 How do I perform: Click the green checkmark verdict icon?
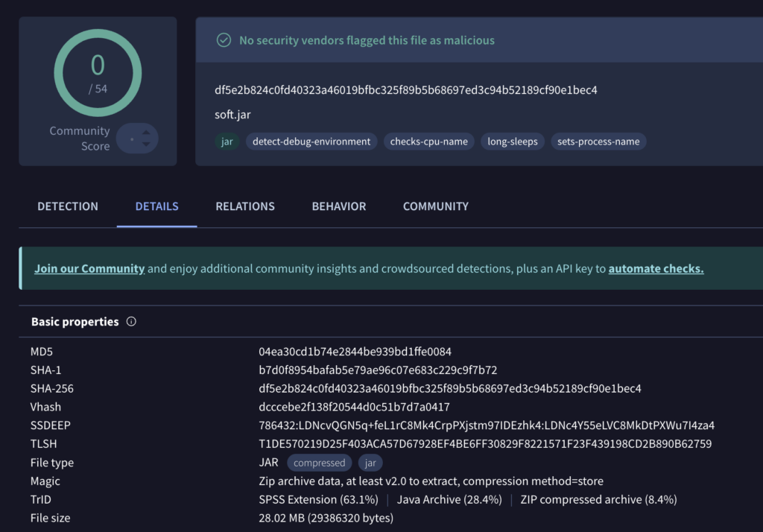[x=224, y=40]
